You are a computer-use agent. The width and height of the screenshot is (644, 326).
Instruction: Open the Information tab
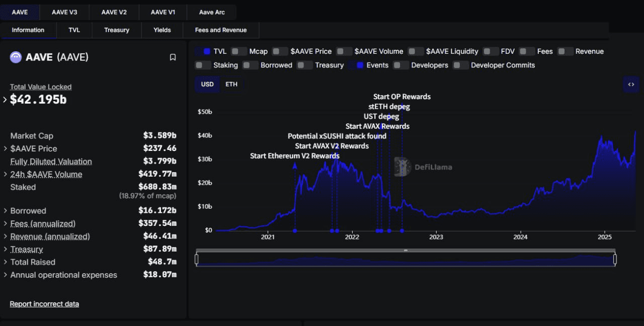coord(28,30)
